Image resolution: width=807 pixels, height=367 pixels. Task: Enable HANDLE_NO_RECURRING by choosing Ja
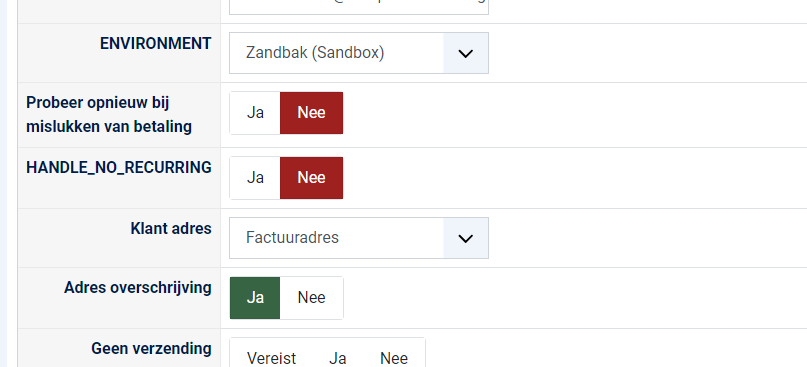[x=255, y=178]
